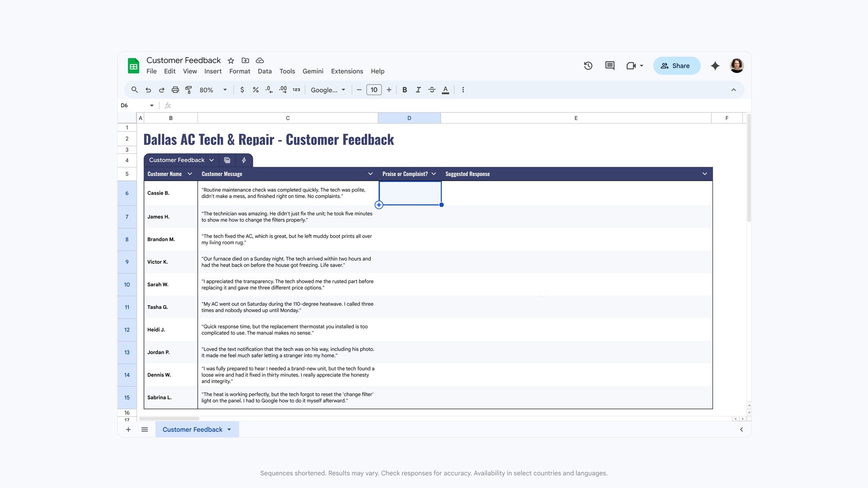Open the font family dropdown

[328, 90]
